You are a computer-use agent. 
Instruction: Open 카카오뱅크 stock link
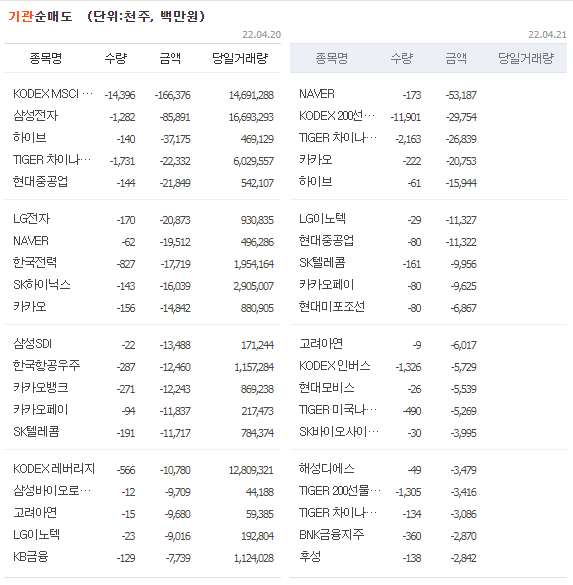click(41, 388)
